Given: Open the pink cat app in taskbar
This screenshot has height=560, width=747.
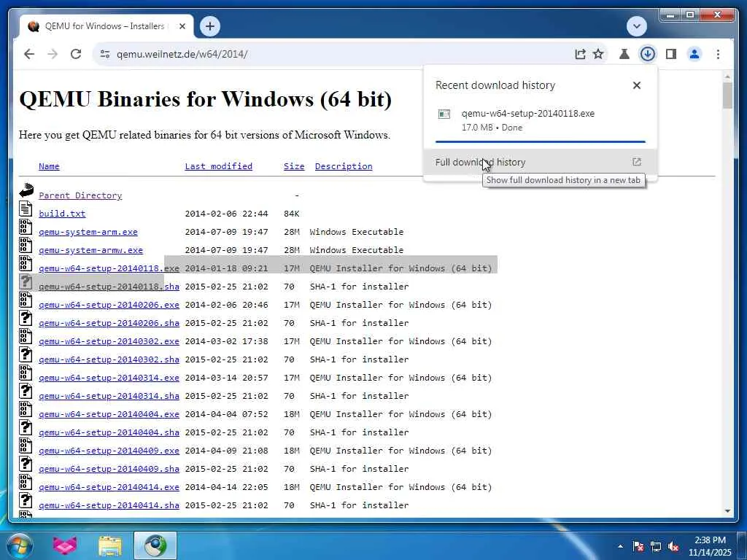Looking at the screenshot, I should pos(65,545).
